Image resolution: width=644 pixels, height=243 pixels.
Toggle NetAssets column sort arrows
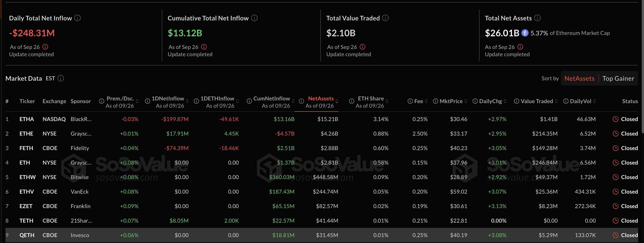click(x=337, y=101)
